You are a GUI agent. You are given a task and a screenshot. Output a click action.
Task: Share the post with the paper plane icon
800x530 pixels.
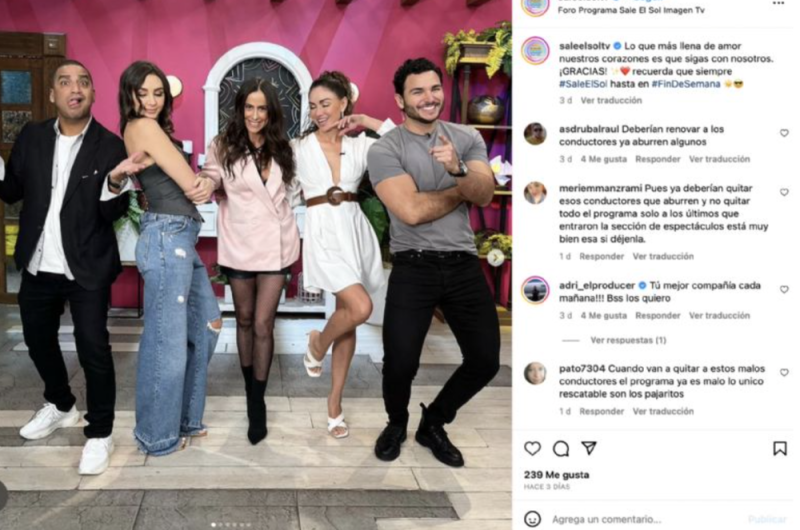pyautogui.click(x=589, y=448)
